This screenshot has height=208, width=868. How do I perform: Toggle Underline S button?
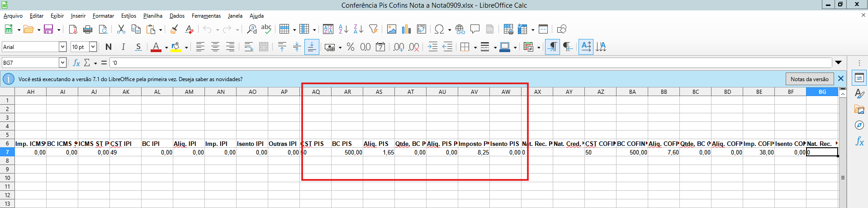click(138, 47)
